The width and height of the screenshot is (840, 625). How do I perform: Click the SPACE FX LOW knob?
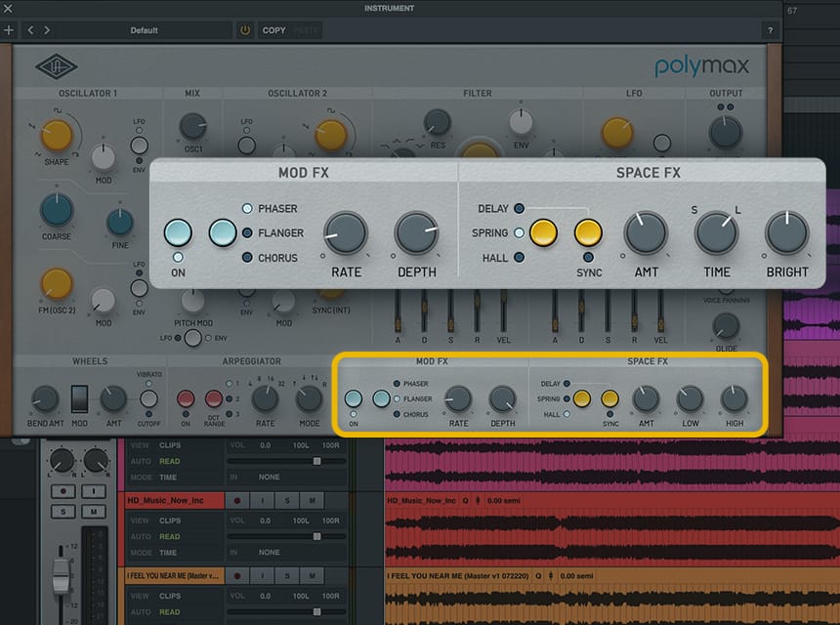tap(690, 399)
